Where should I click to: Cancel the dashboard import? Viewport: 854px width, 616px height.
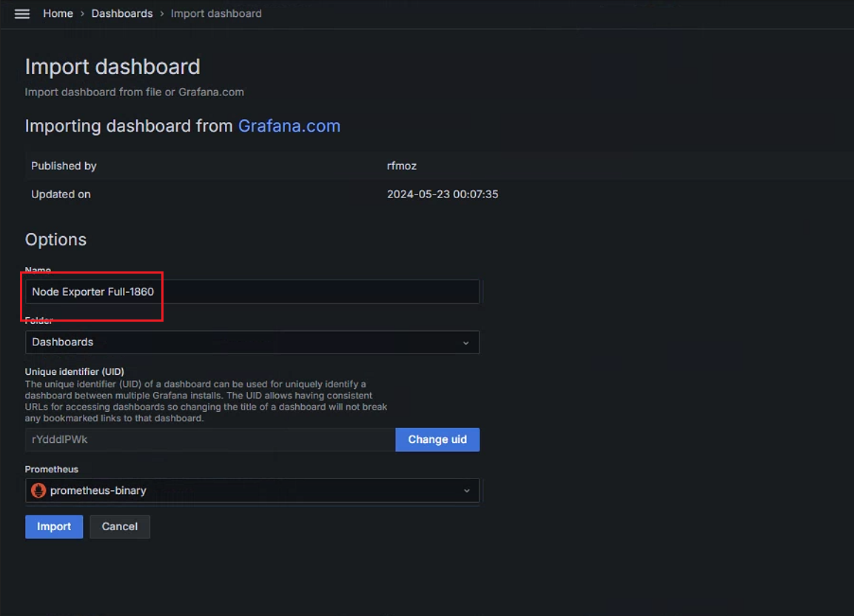(120, 527)
